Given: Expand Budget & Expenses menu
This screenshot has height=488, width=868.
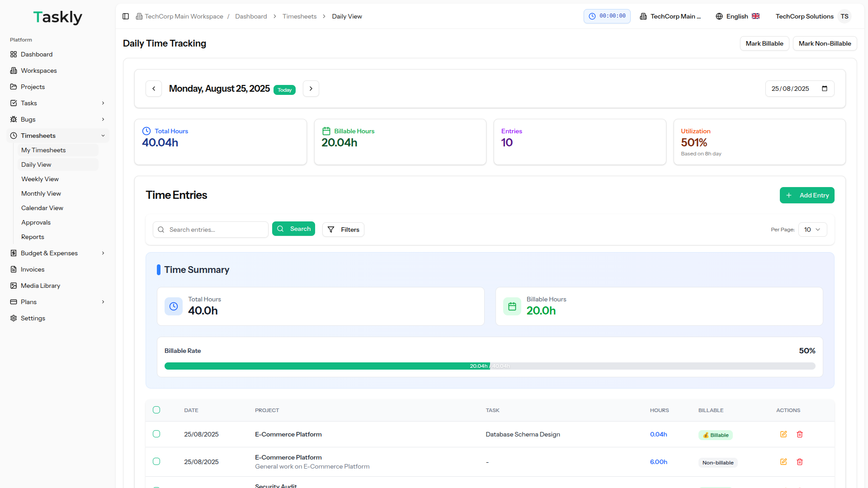Looking at the screenshot, I should click(103, 253).
